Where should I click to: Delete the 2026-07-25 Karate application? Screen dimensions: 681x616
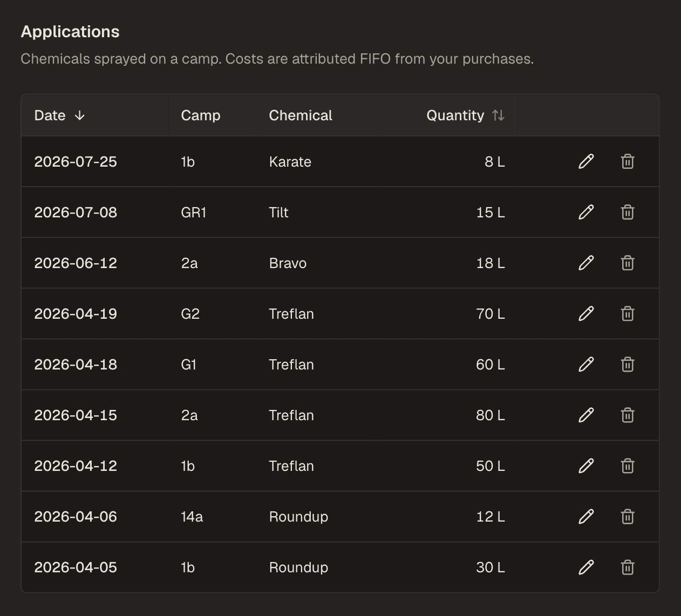627,161
